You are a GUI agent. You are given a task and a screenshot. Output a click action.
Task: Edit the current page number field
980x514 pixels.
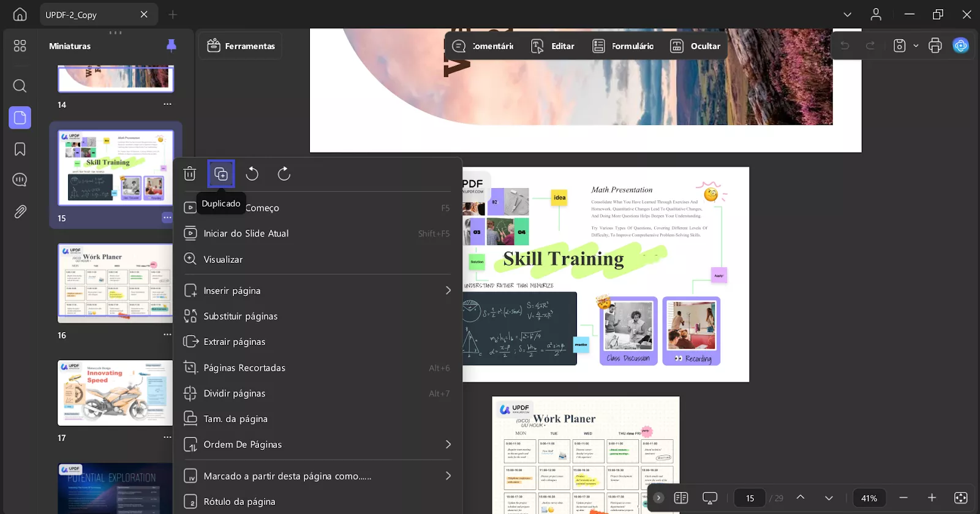(750, 498)
